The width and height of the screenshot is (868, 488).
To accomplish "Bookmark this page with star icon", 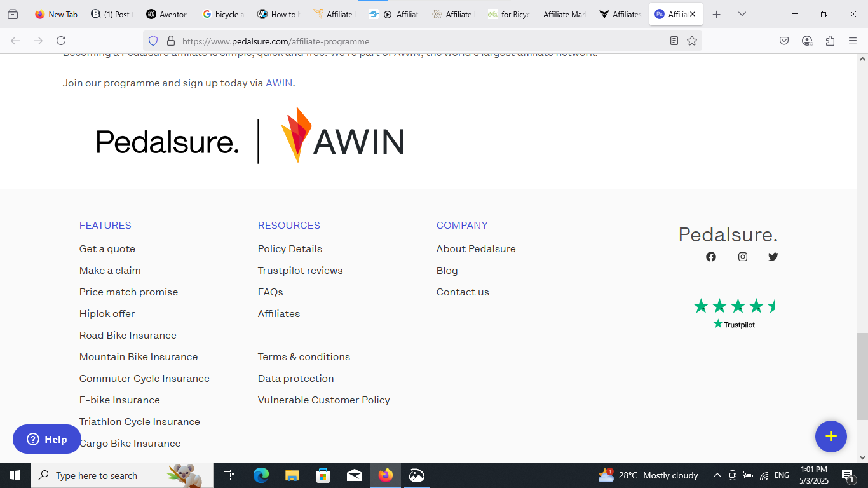I will [x=692, y=41].
